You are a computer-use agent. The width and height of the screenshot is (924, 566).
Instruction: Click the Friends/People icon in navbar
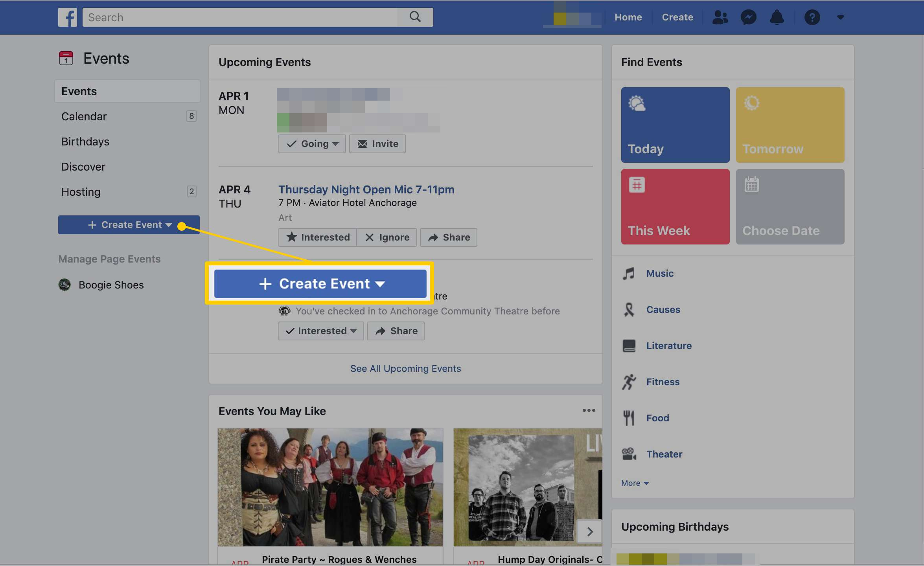point(720,17)
